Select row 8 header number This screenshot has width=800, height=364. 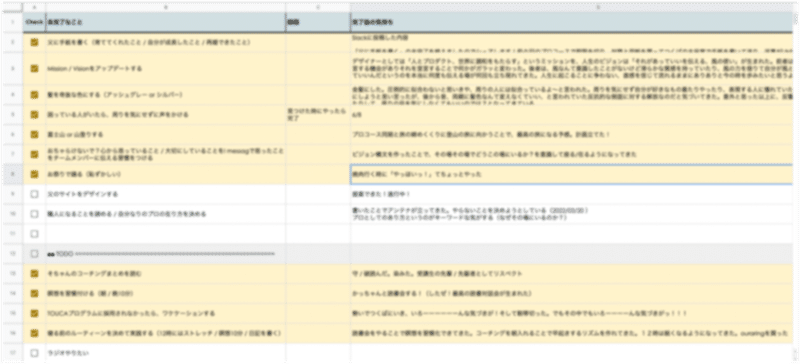click(12, 174)
